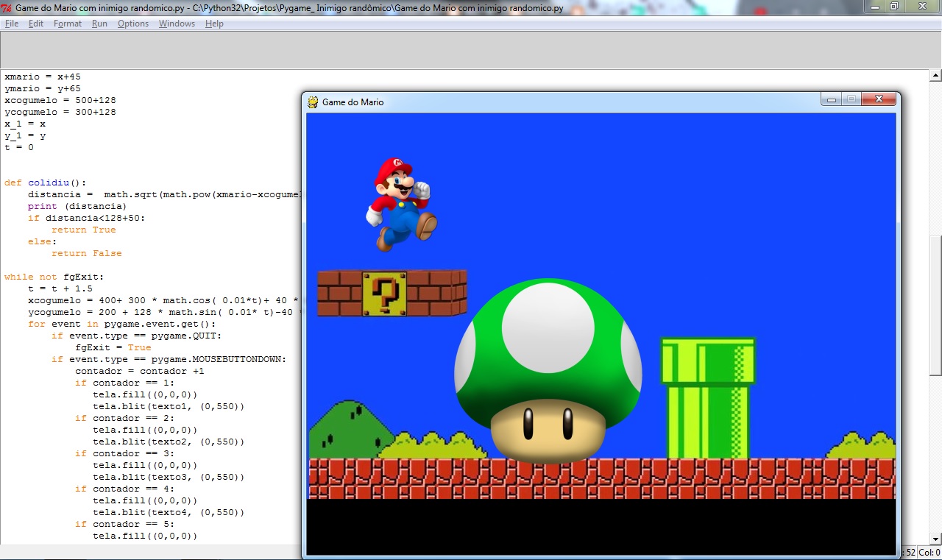The image size is (942, 560).
Task: Click the 'if distancia<128+50:' line
Action: click(87, 218)
